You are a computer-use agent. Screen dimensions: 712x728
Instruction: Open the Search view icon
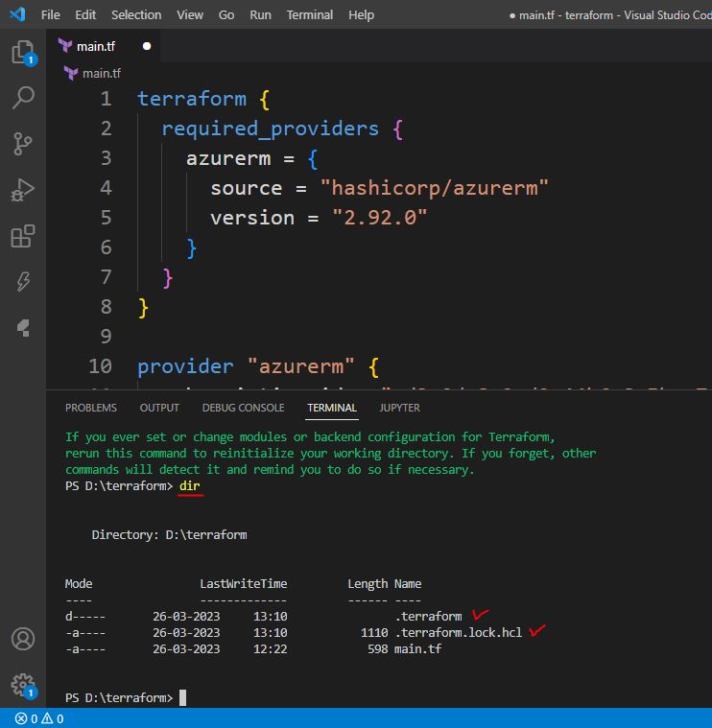[22, 97]
